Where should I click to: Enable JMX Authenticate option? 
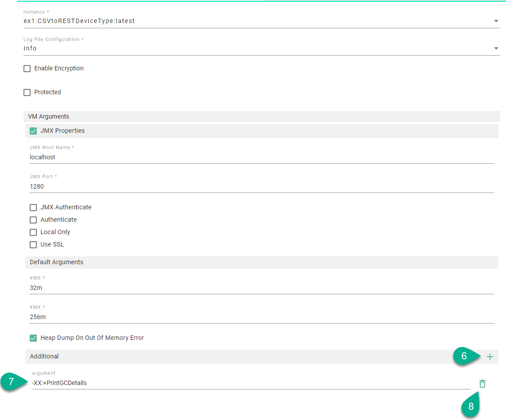point(33,208)
